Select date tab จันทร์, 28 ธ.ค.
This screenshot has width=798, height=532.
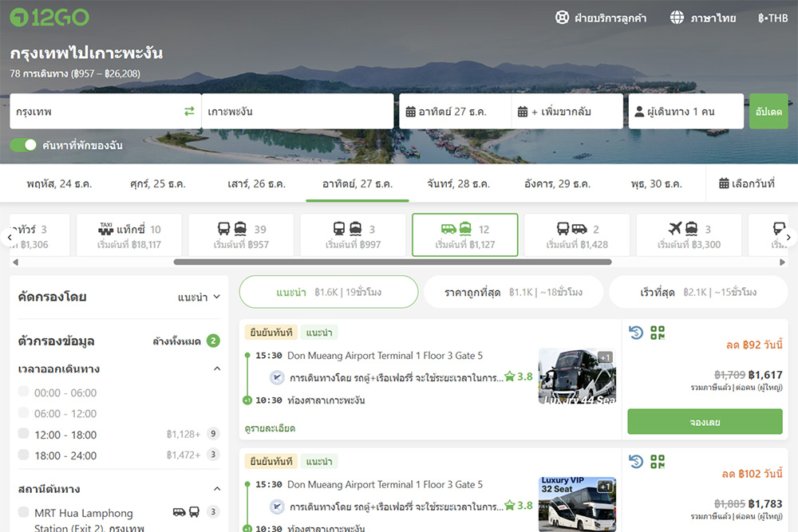(x=458, y=183)
